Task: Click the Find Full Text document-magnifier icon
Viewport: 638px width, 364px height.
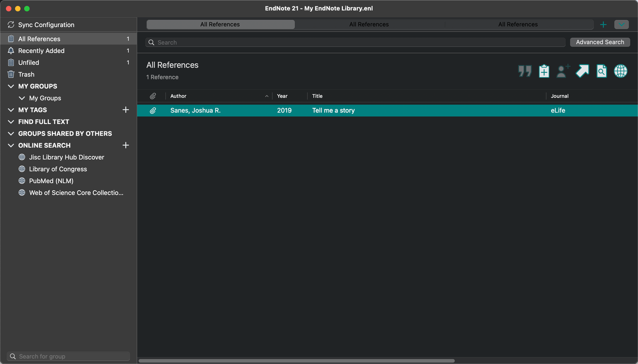Action: tap(602, 71)
